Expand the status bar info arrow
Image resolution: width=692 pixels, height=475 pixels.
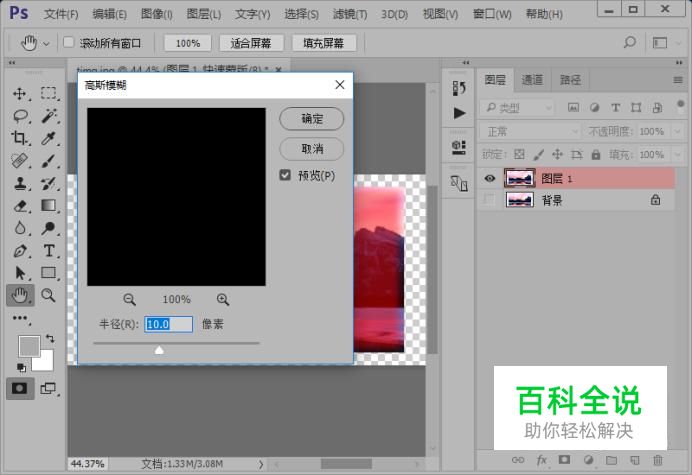(x=261, y=464)
